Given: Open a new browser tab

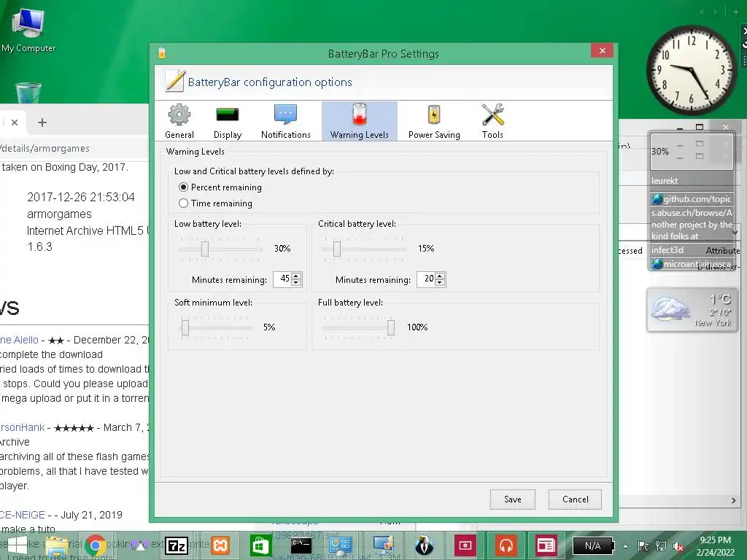Looking at the screenshot, I should 42,122.
